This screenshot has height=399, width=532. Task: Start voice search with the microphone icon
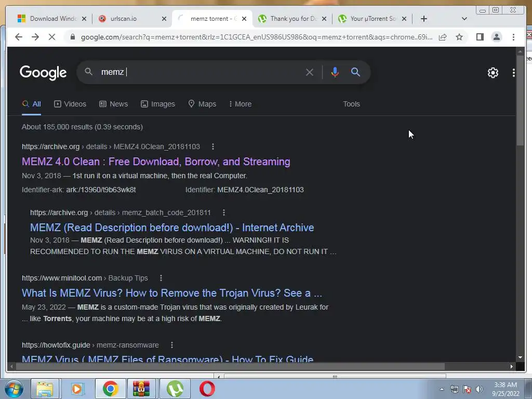coord(335,72)
